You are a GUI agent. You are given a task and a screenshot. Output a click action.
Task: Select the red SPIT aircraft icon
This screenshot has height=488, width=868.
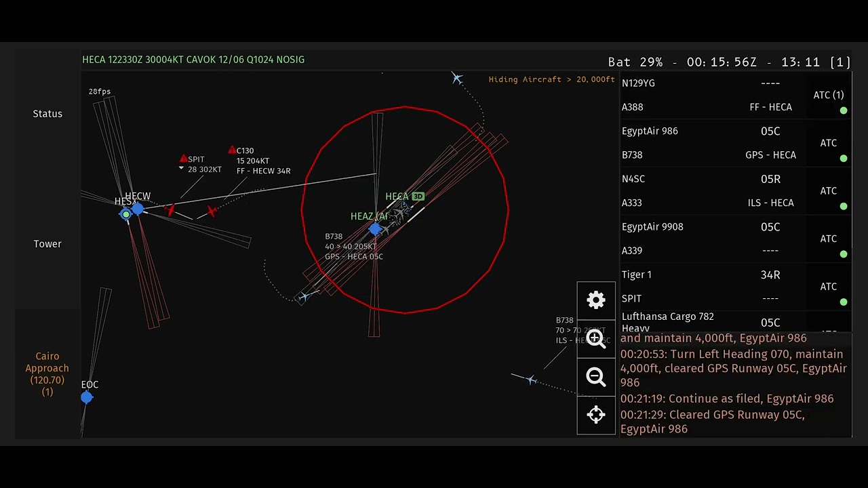click(x=171, y=210)
